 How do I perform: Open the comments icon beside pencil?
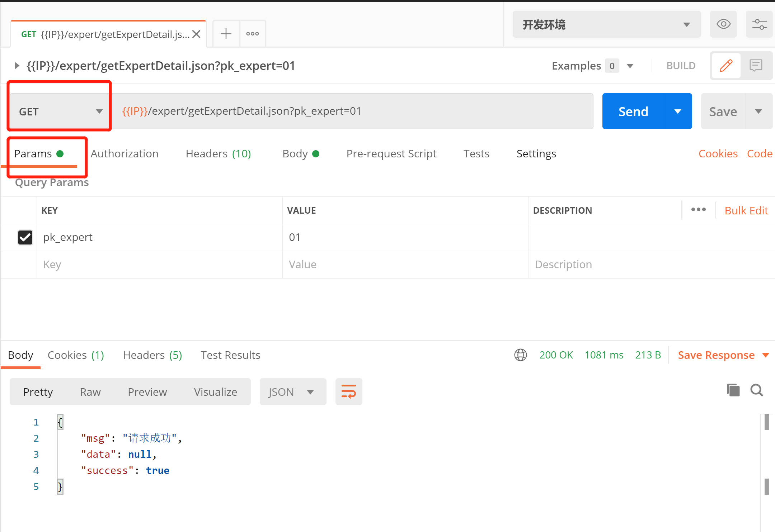(756, 66)
